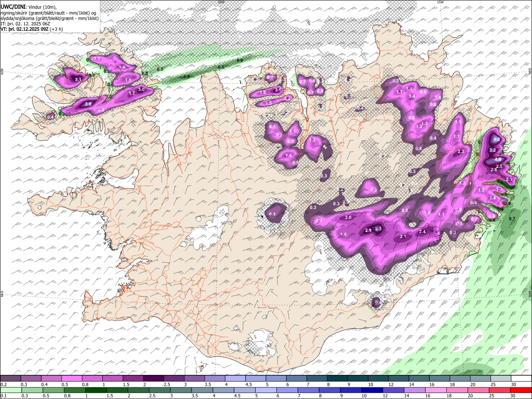Click the upper-row white swatch labeled 30
The image size is (532, 399).
tap(521, 378)
